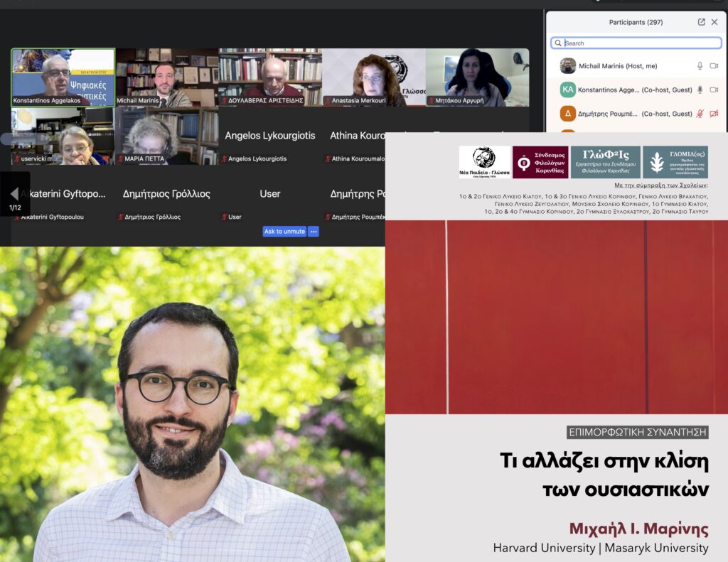Click Δημήτρης Ρουμπέ's red camera-off icon
This screenshot has height=562, width=728.
714,114
